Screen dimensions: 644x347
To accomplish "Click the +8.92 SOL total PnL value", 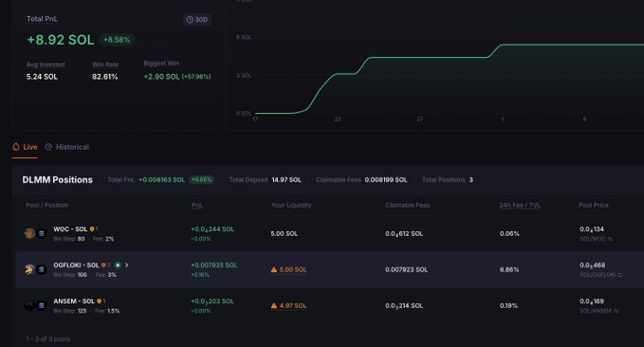I will click(61, 40).
